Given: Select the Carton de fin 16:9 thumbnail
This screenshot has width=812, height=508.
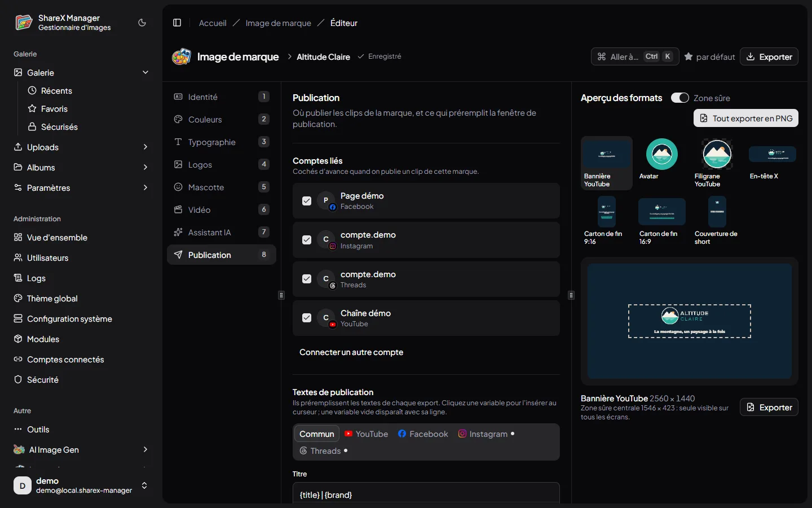Looking at the screenshot, I should click(662, 221).
